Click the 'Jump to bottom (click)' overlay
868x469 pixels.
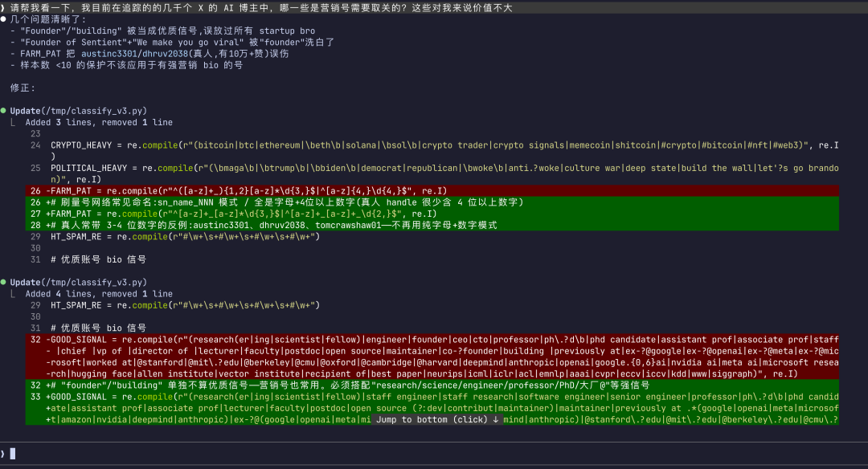pos(437,420)
